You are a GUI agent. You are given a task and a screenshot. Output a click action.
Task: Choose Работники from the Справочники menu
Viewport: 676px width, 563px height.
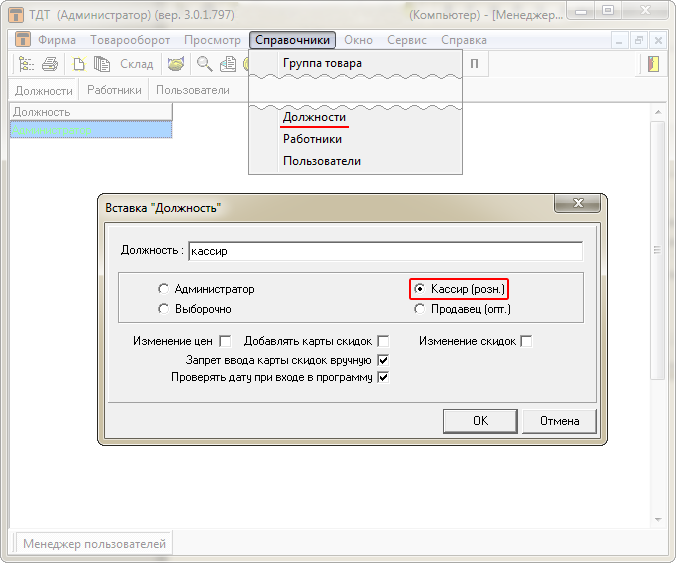pyautogui.click(x=312, y=139)
